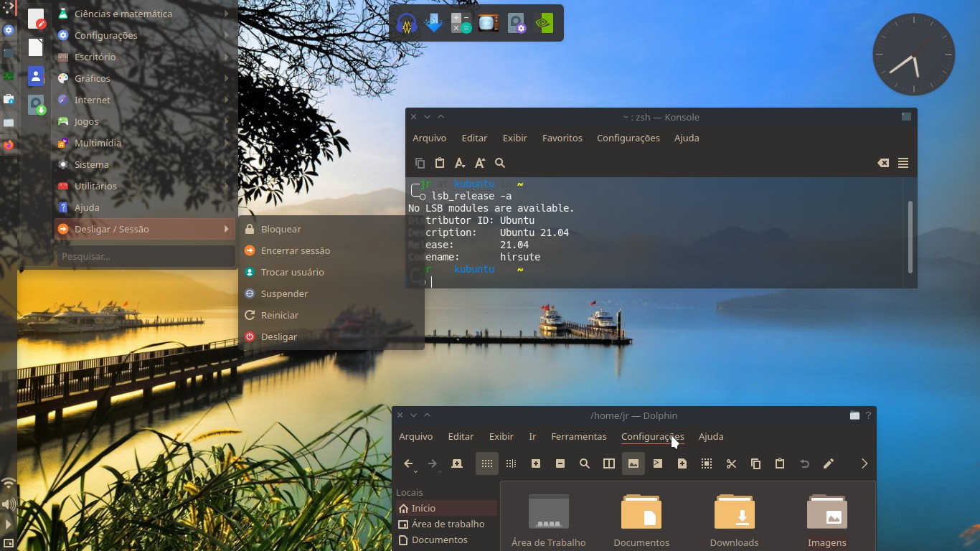Image resolution: width=980 pixels, height=551 pixels.
Task: Toggle image previews in Dolphin toolbar
Action: pyautogui.click(x=633, y=463)
